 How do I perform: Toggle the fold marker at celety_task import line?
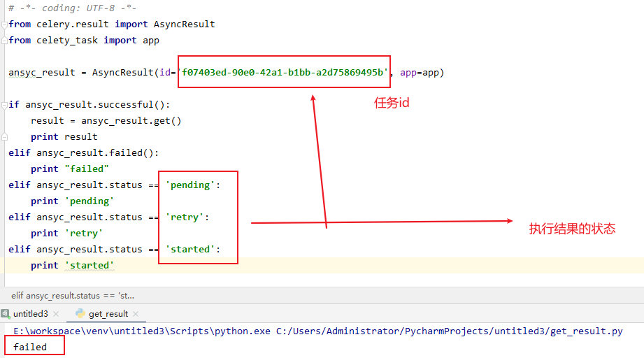pyautogui.click(x=4, y=41)
